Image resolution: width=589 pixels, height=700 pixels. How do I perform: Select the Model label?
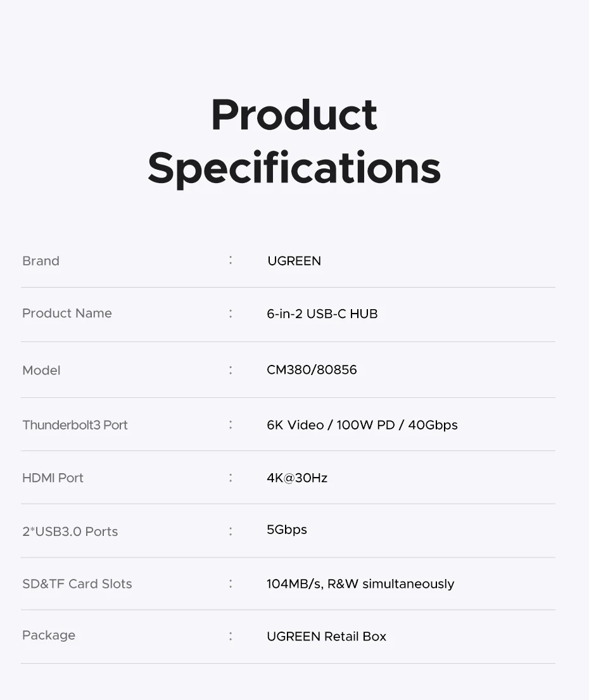tap(41, 371)
